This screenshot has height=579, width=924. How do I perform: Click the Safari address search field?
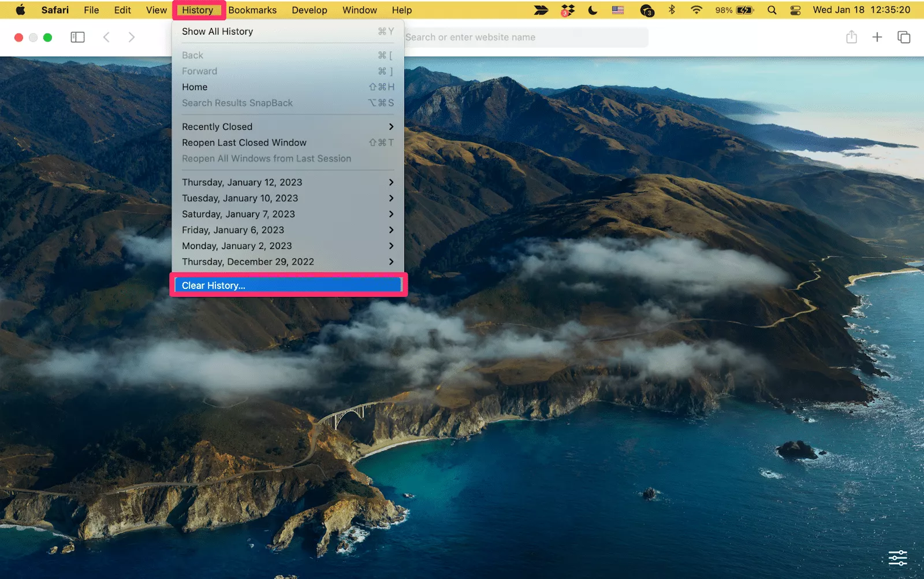point(526,37)
